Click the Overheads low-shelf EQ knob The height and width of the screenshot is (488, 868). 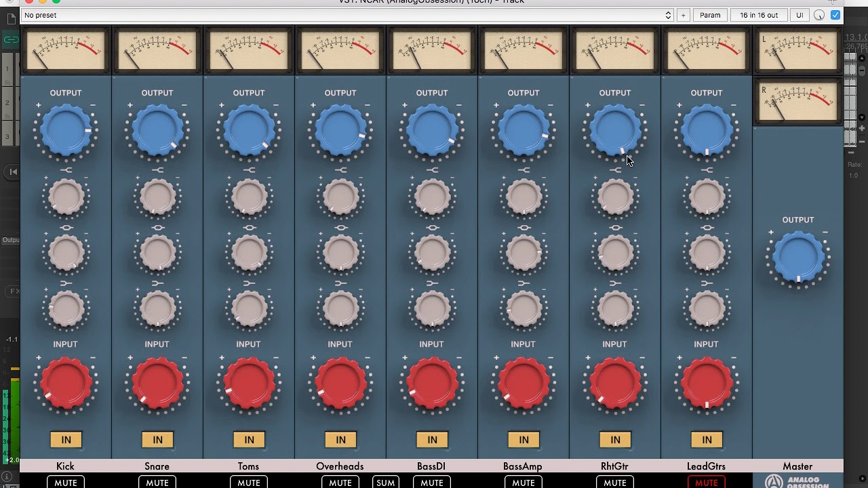point(340,308)
